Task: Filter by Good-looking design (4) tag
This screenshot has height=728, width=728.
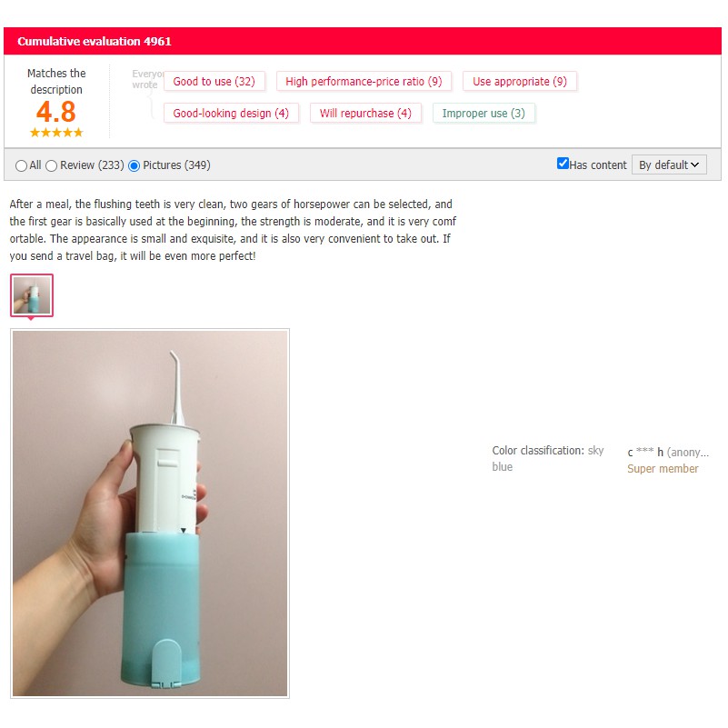Action: tap(231, 114)
